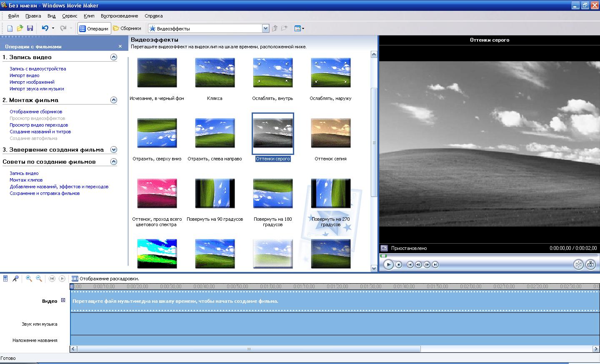
Task: Open the Вид menu
Action: tap(51, 16)
